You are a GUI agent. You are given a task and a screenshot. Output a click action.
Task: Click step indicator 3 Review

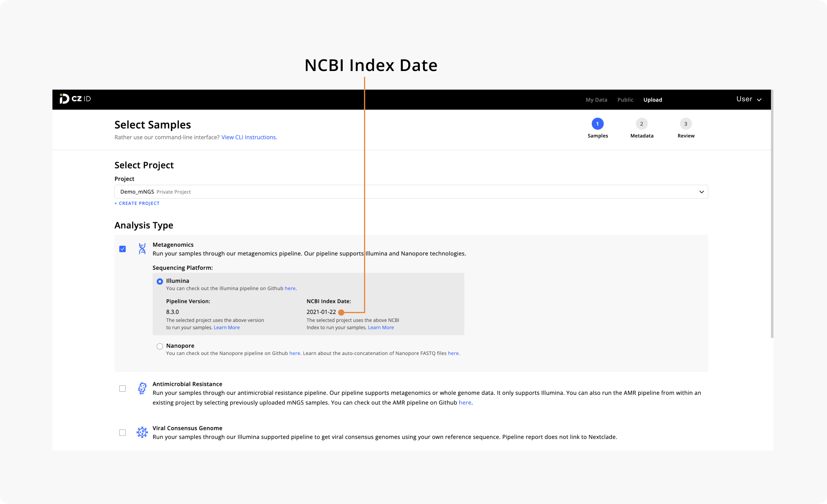click(x=686, y=123)
